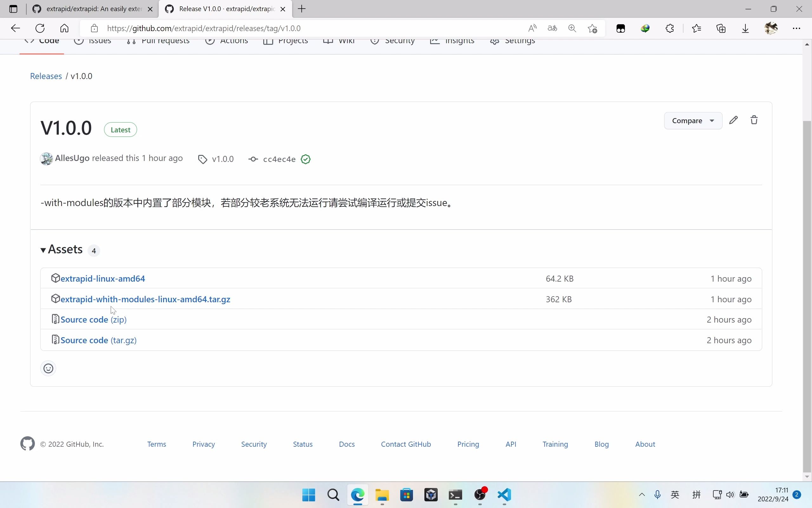Open the browser profile avatar
This screenshot has width=812, height=508.
[x=771, y=28]
